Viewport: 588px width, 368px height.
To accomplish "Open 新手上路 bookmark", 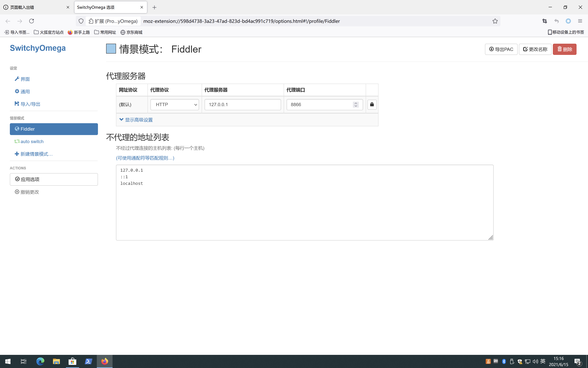I will 79,32.
